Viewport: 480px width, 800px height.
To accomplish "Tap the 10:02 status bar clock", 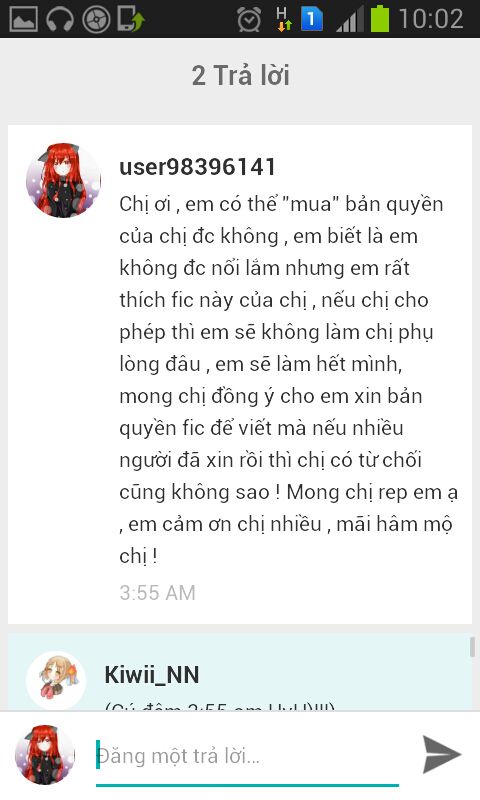I will coord(431,19).
